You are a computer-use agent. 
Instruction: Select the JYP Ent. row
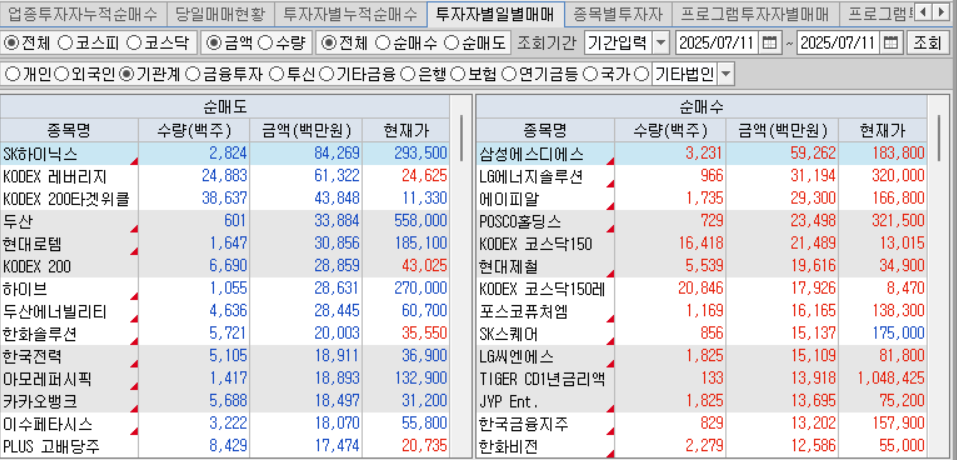point(701,402)
